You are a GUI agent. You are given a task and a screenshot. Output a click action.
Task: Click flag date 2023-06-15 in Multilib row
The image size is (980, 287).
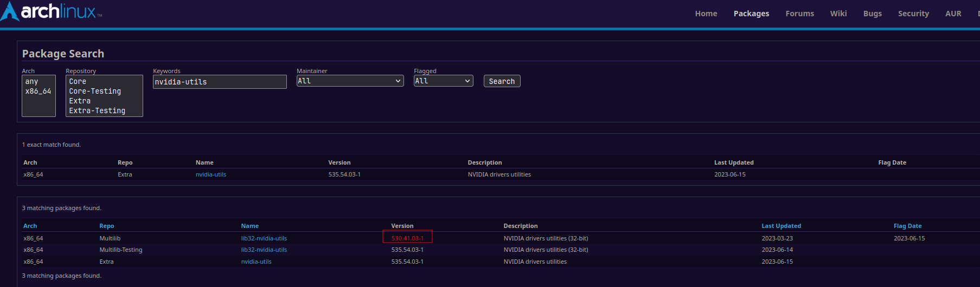pyautogui.click(x=909, y=238)
